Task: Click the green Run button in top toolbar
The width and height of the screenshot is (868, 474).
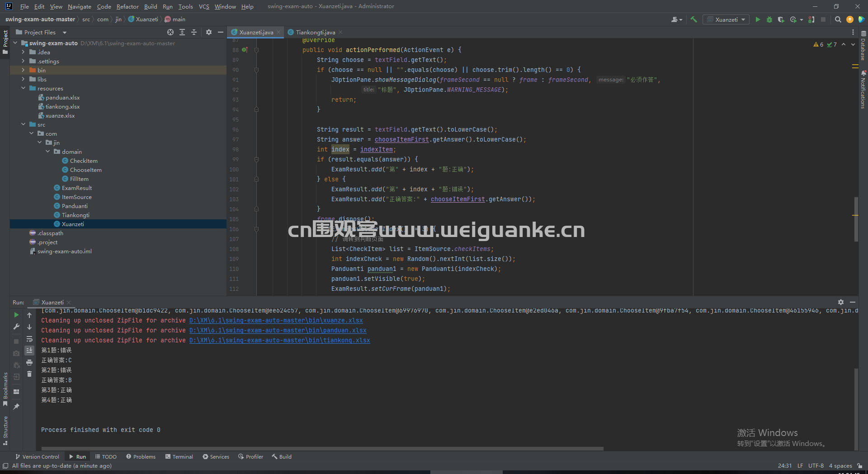Action: (758, 19)
